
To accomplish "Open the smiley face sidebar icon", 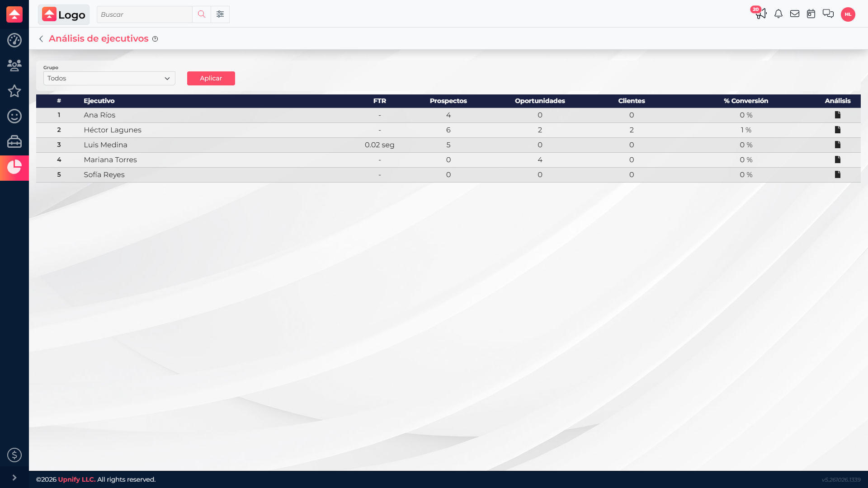I will click(x=14, y=116).
